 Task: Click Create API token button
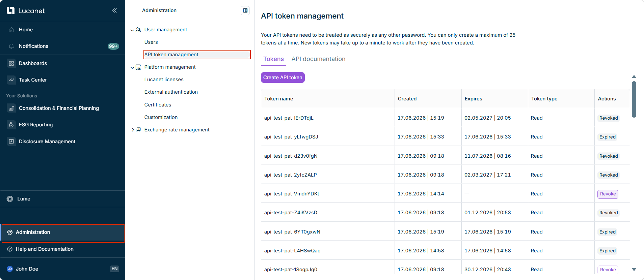pyautogui.click(x=283, y=77)
